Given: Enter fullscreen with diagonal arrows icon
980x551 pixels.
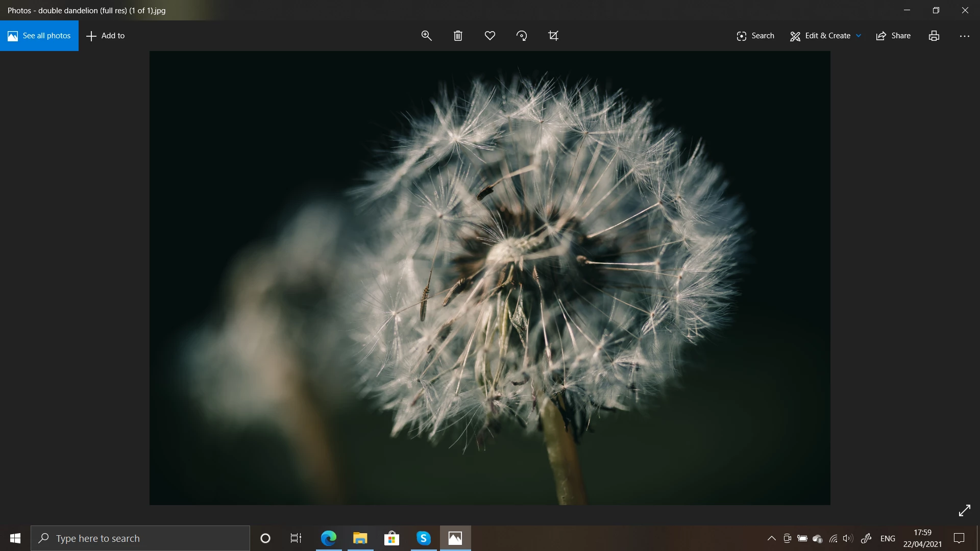Looking at the screenshot, I should 964,510.
